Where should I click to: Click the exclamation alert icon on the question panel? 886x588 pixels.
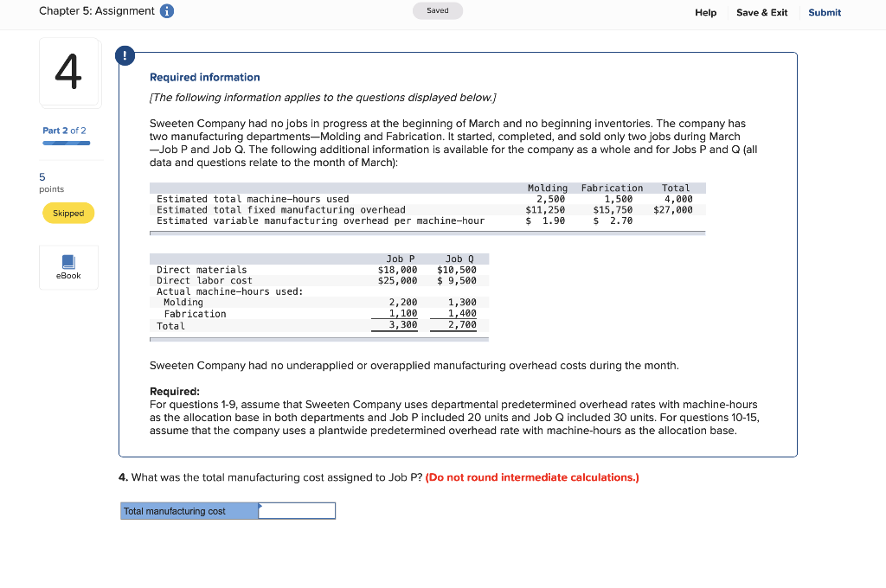click(x=125, y=54)
